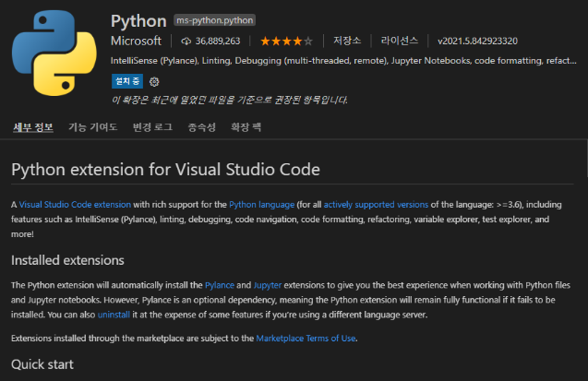The height and width of the screenshot is (381, 588).
Task: Select the 세부 정보 tab
Action: click(33, 127)
